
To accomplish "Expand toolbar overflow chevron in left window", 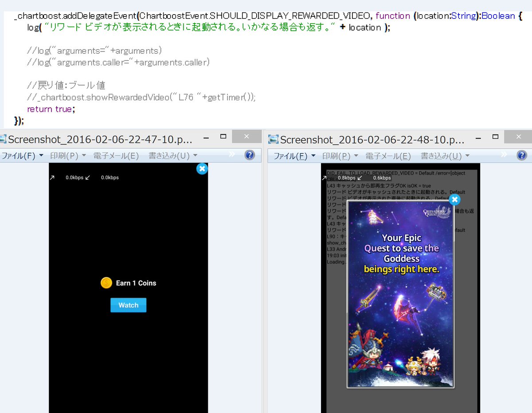I will pyautogui.click(x=231, y=154).
